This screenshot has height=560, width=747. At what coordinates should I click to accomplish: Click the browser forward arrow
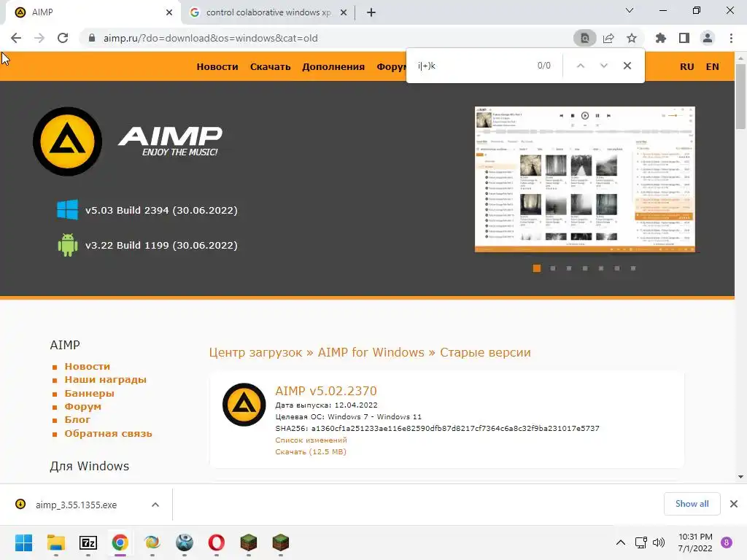tap(39, 38)
